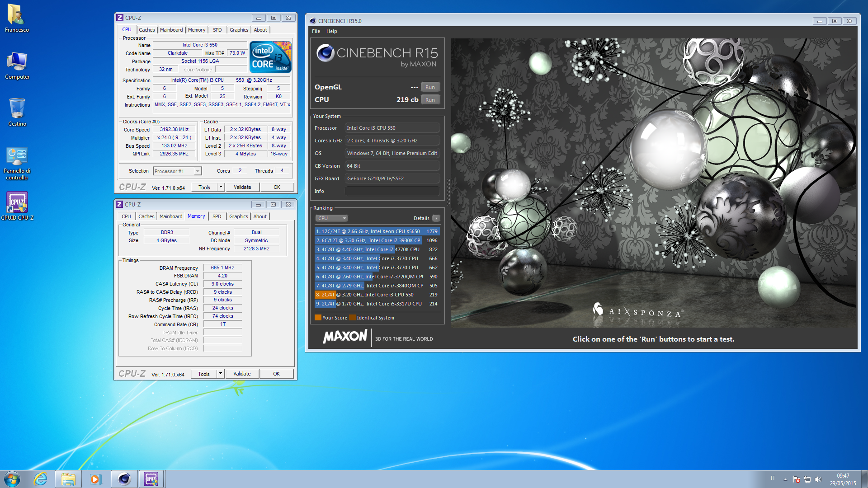The width and height of the screenshot is (868, 488).
Task: Open volume speaker tray icon
Action: pyautogui.click(x=818, y=479)
